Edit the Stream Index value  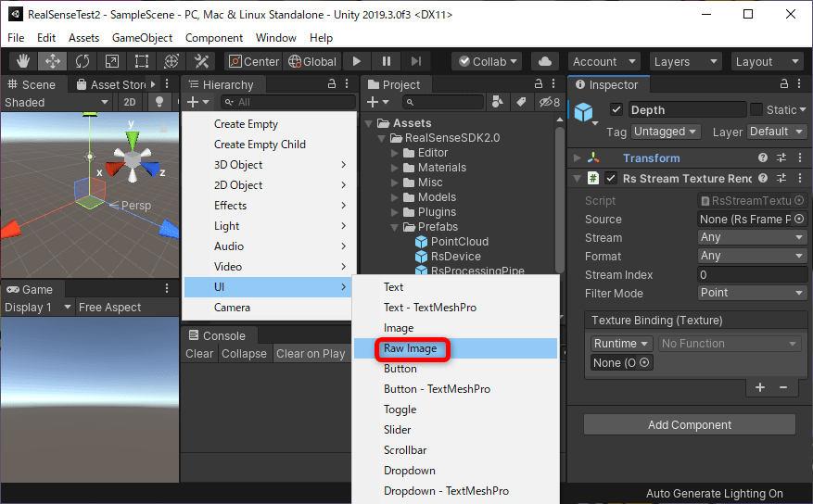[x=753, y=274]
